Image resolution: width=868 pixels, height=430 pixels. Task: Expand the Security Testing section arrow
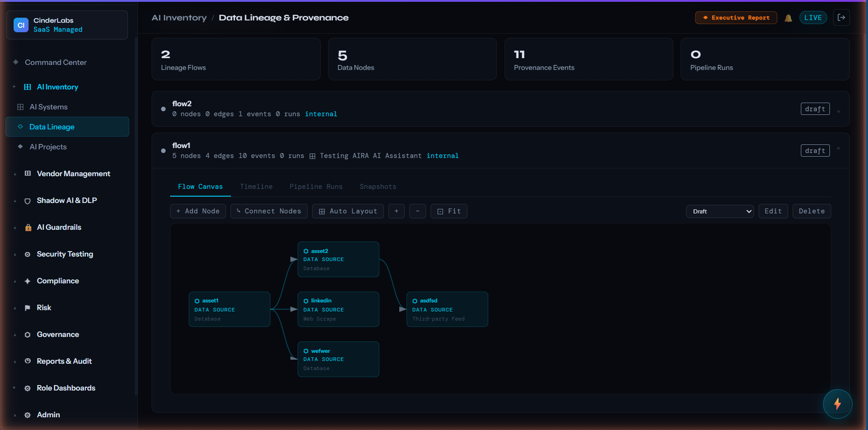click(x=15, y=255)
